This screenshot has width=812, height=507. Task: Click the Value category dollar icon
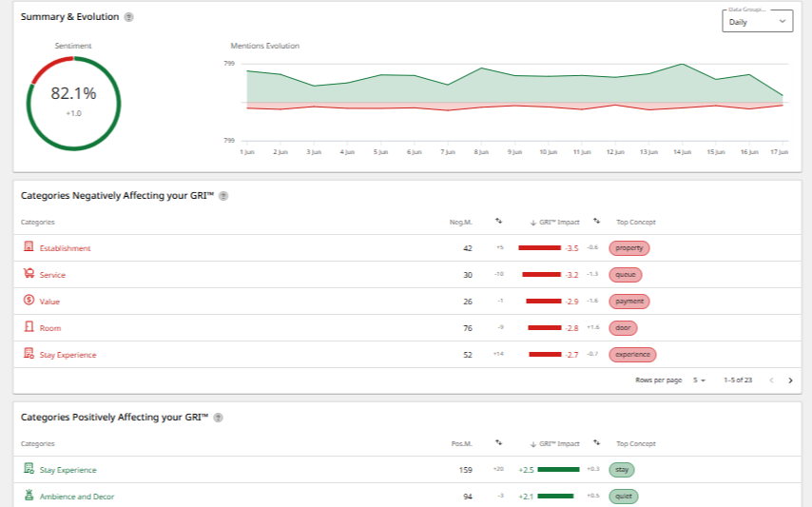tap(29, 300)
